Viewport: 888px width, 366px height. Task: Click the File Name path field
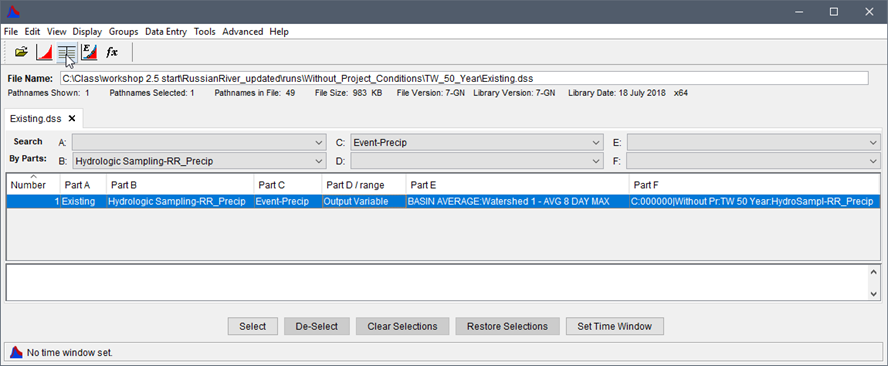(x=464, y=78)
